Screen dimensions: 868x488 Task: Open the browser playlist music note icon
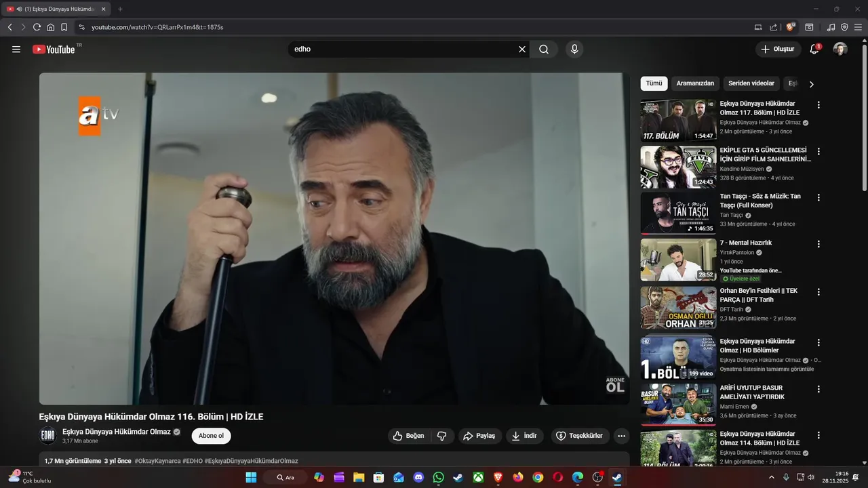coord(831,27)
